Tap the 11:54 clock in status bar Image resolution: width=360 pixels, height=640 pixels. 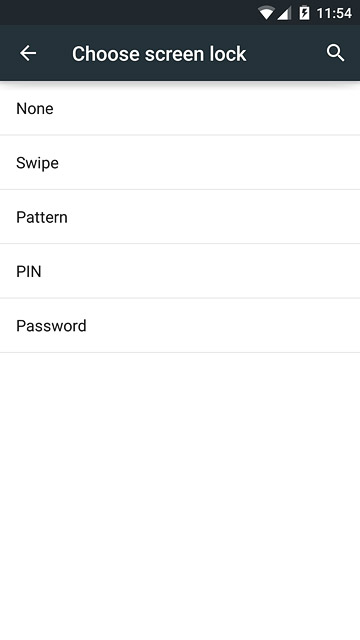(334, 13)
